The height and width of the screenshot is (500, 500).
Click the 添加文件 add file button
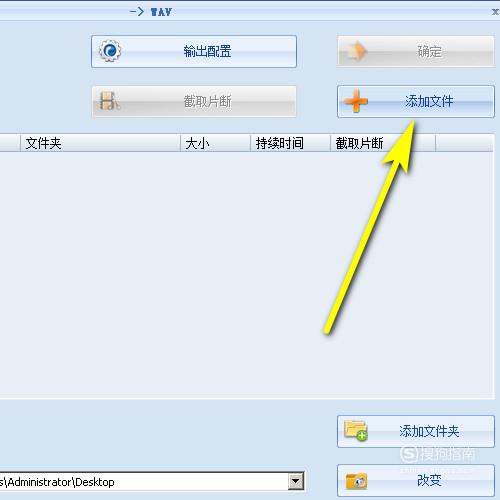click(x=415, y=101)
